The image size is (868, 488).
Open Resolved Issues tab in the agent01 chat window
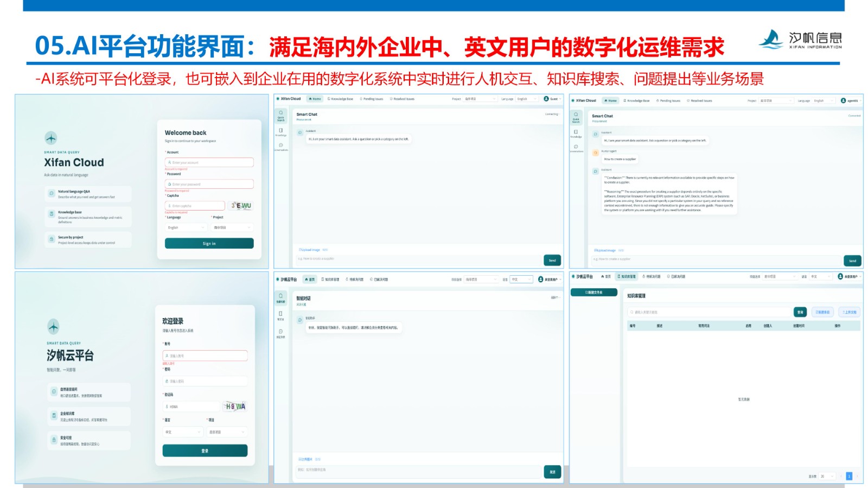coord(699,100)
